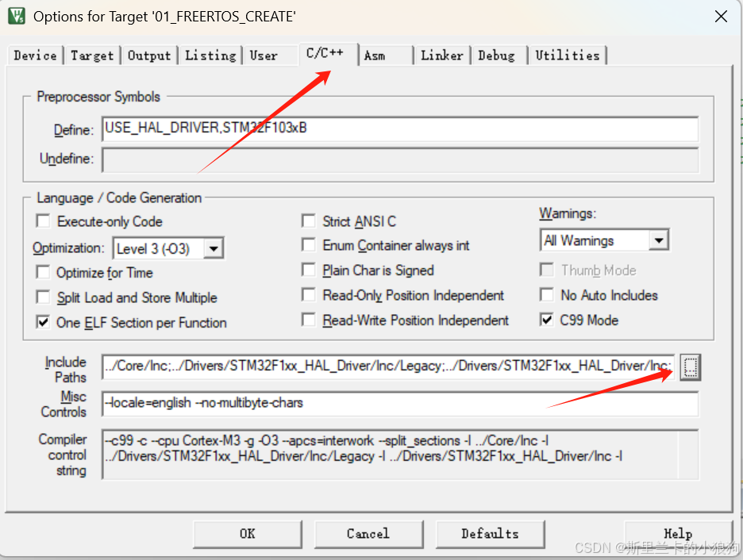743x560 pixels.
Task: Enable Read-Write Position Independent checkbox
Action: 309,320
